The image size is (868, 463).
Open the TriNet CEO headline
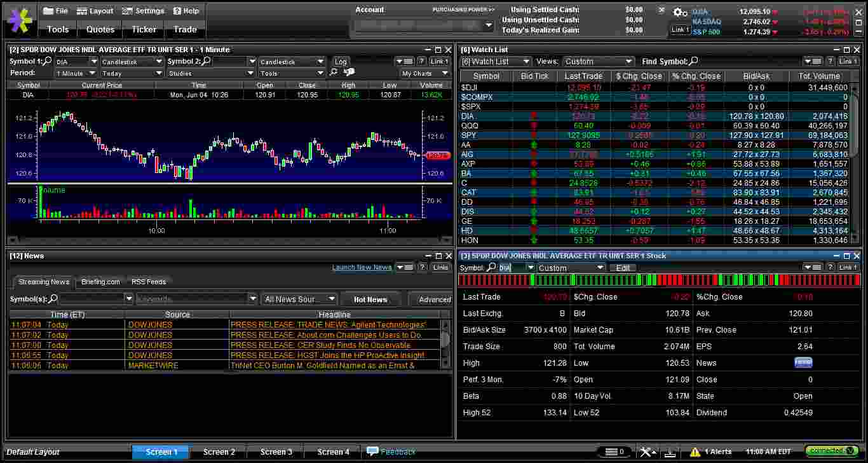click(x=323, y=366)
